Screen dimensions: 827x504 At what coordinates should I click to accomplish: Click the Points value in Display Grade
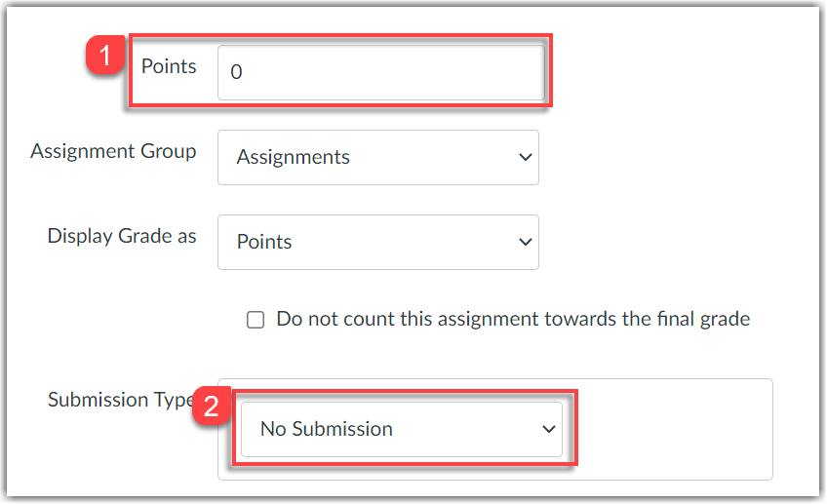pyautogui.click(x=264, y=242)
